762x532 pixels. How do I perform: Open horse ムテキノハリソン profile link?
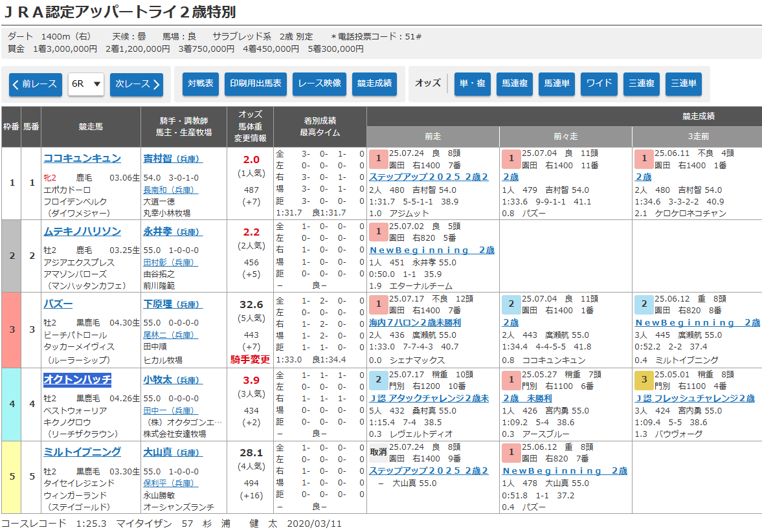(x=82, y=231)
